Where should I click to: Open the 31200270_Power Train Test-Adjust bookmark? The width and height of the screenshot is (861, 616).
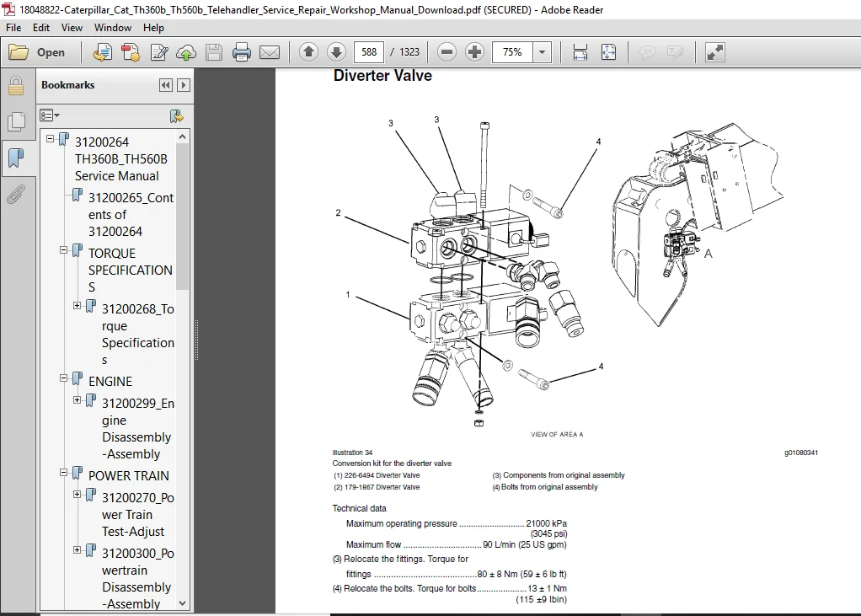point(138,514)
